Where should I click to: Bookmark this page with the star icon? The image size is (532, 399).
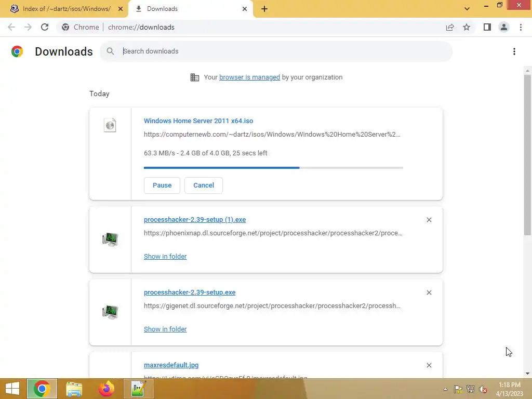coord(467,27)
